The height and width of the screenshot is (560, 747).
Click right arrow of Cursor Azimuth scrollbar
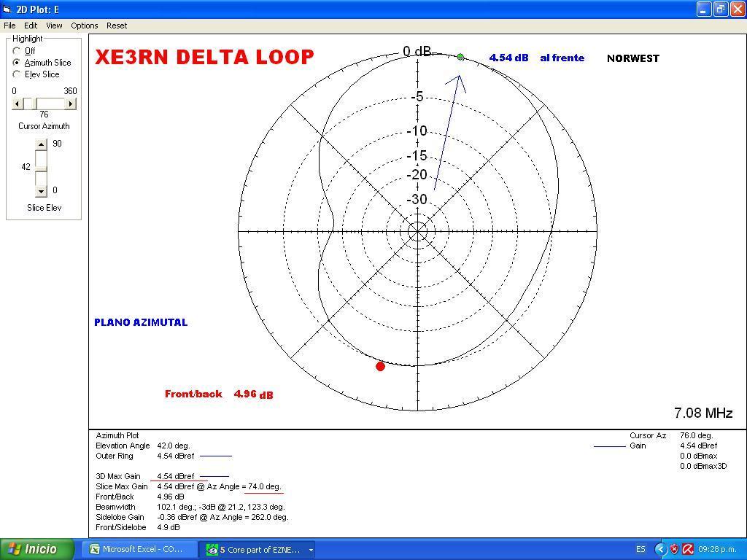coord(71,104)
